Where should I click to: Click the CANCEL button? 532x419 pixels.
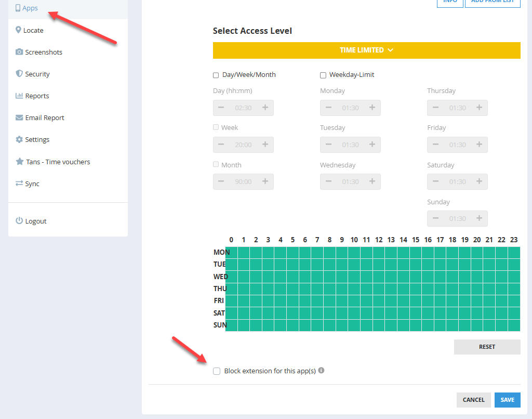(473, 400)
